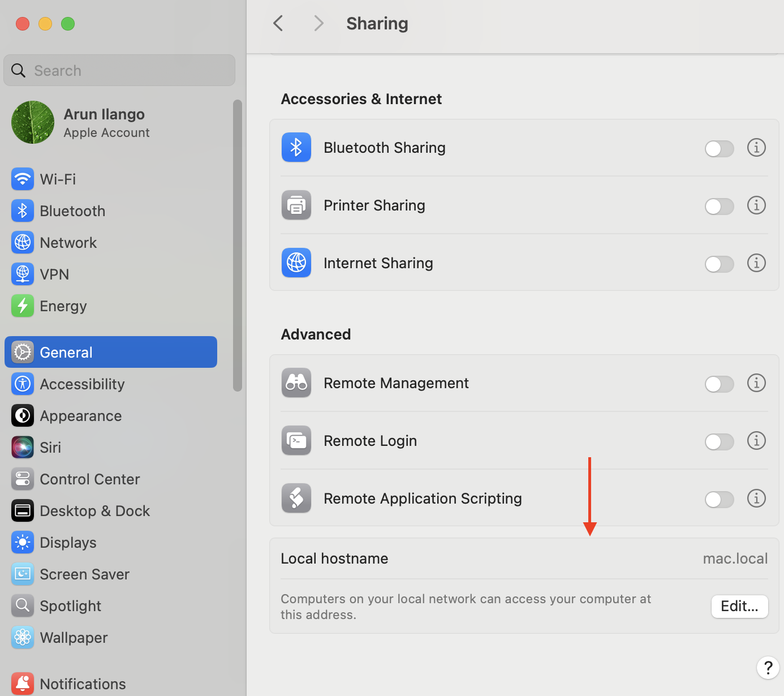Click the Siri icon

23,448
